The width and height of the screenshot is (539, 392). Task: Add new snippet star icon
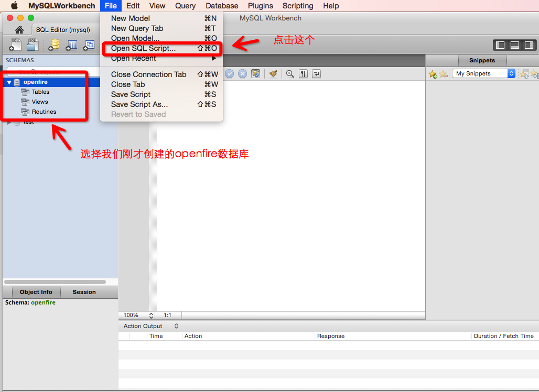click(x=433, y=74)
